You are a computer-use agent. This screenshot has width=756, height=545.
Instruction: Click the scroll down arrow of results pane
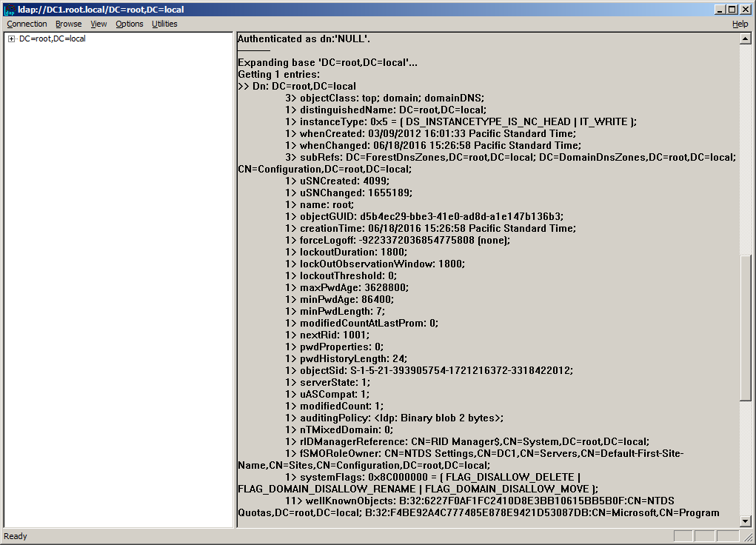pos(746,520)
